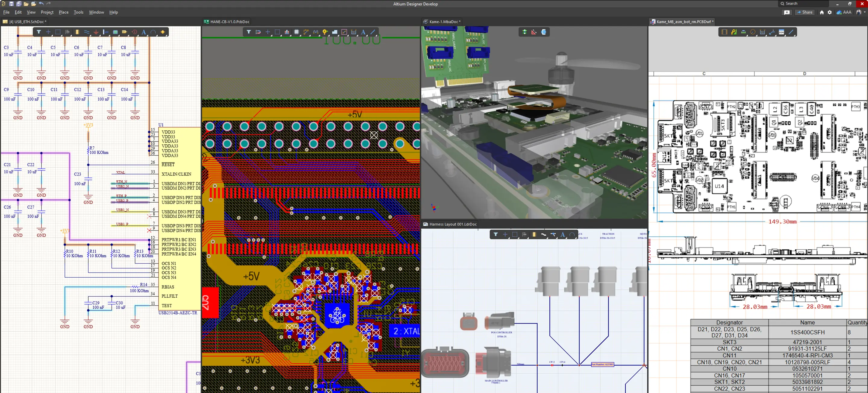
Task: Select the GND power port tool
Action: (96, 32)
